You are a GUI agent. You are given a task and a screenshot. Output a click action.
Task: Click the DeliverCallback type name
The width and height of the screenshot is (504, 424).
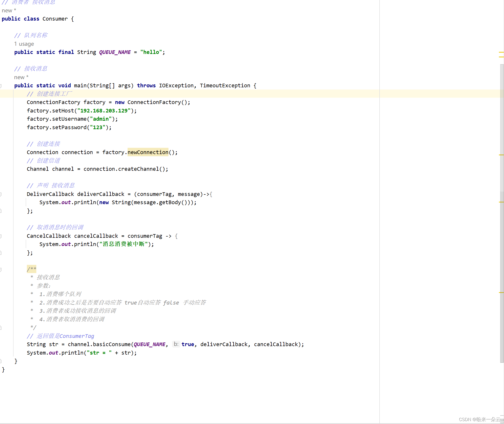click(50, 194)
